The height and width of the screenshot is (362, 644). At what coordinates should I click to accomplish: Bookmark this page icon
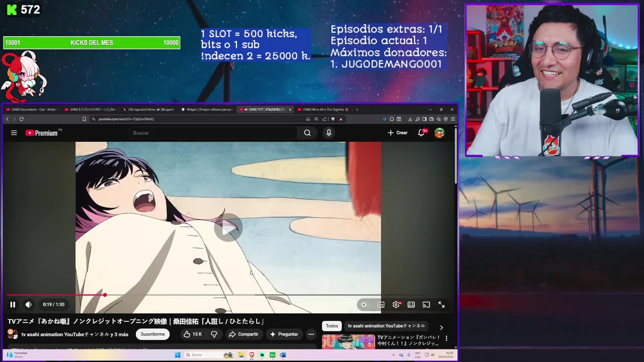pos(85,119)
